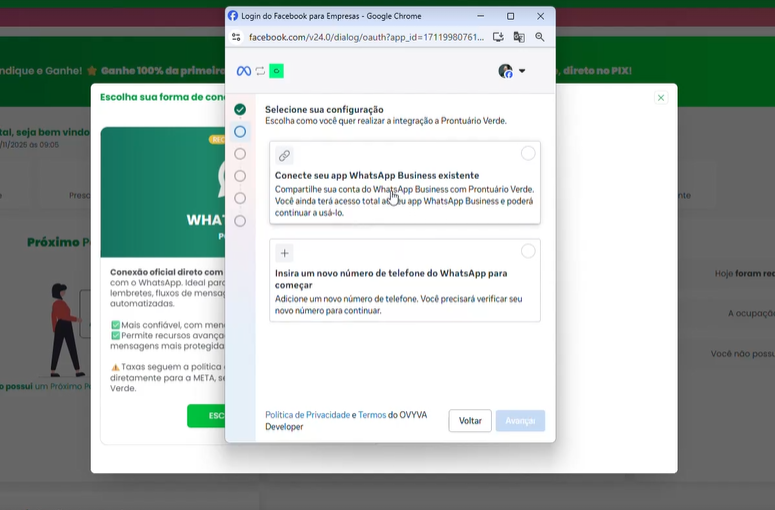This screenshot has height=510, width=775.
Task: Select the existing WhatsApp Business app radio
Action: point(528,153)
